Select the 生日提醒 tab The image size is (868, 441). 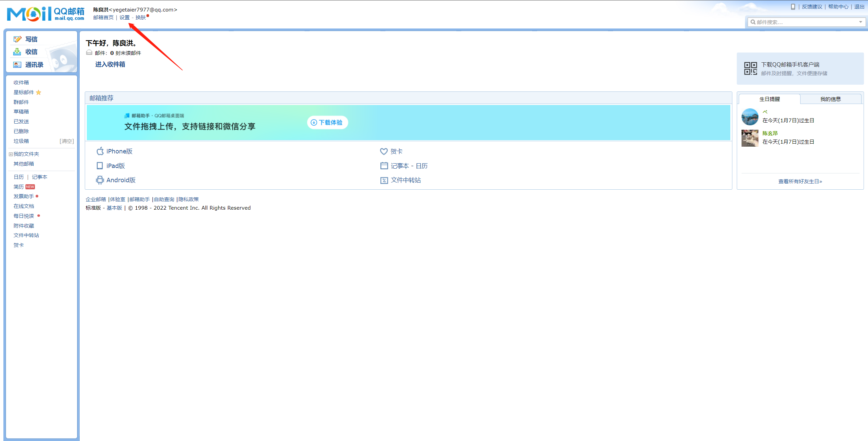tap(769, 99)
